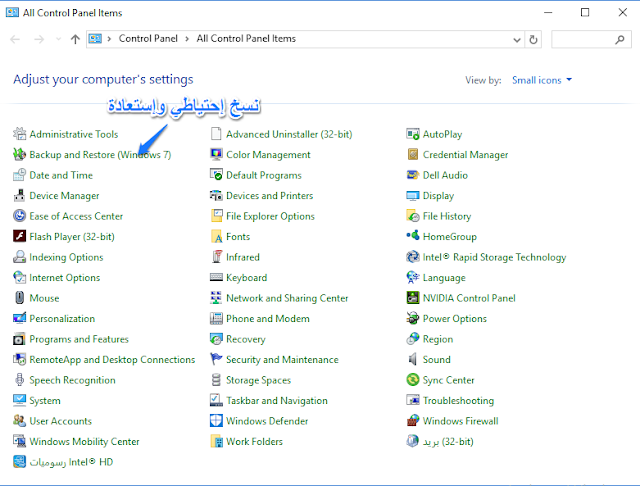This screenshot has height=486, width=640.
Task: Go forward with the Forward arrow
Action: (x=39, y=39)
